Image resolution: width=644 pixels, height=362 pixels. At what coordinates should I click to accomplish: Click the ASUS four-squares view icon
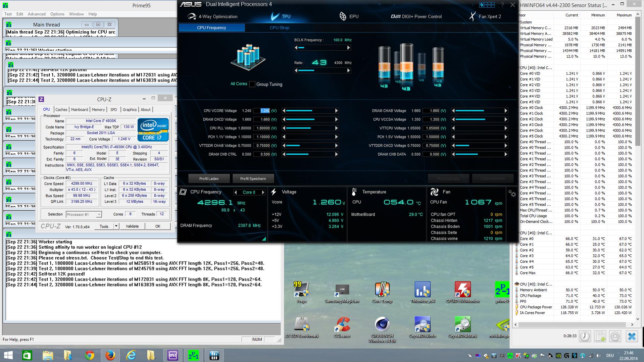pos(487,5)
